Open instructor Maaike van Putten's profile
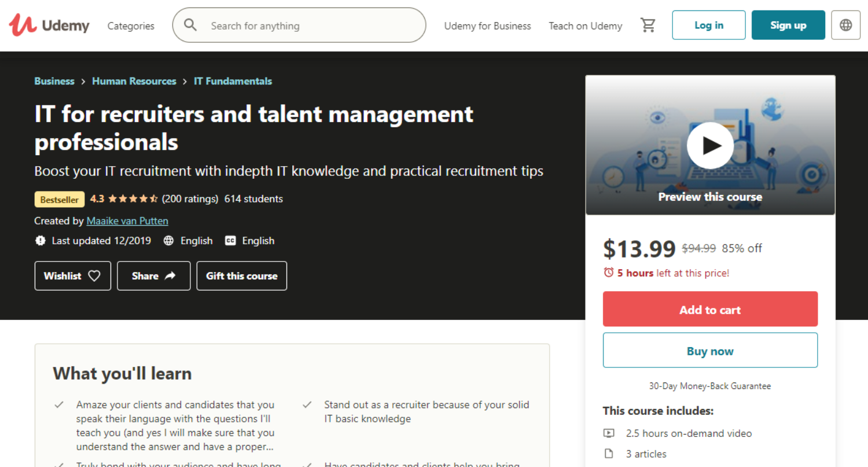 127,221
